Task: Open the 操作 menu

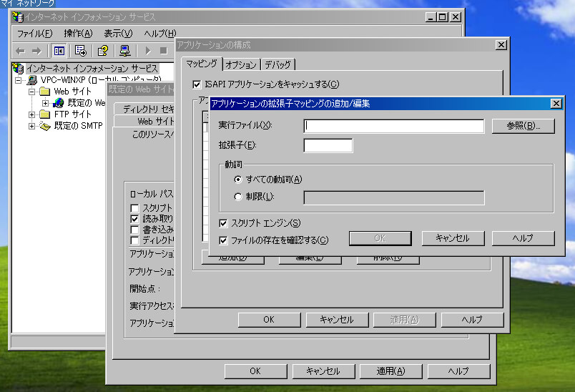Action: 78,34
